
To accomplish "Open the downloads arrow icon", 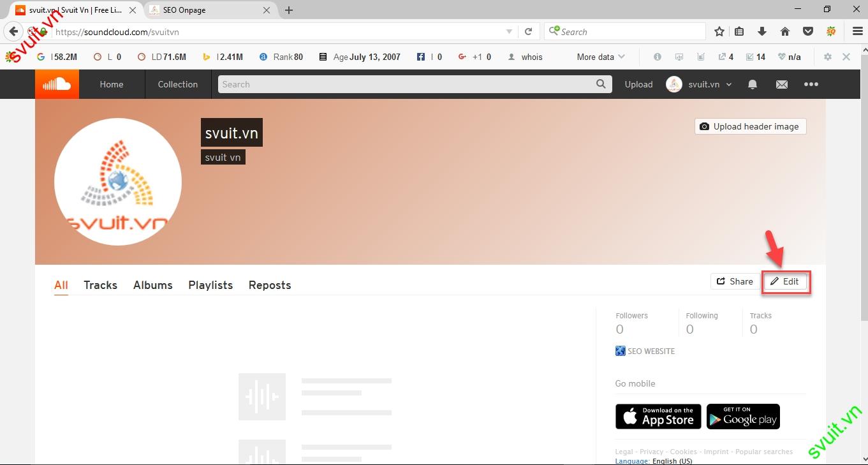I will [761, 31].
